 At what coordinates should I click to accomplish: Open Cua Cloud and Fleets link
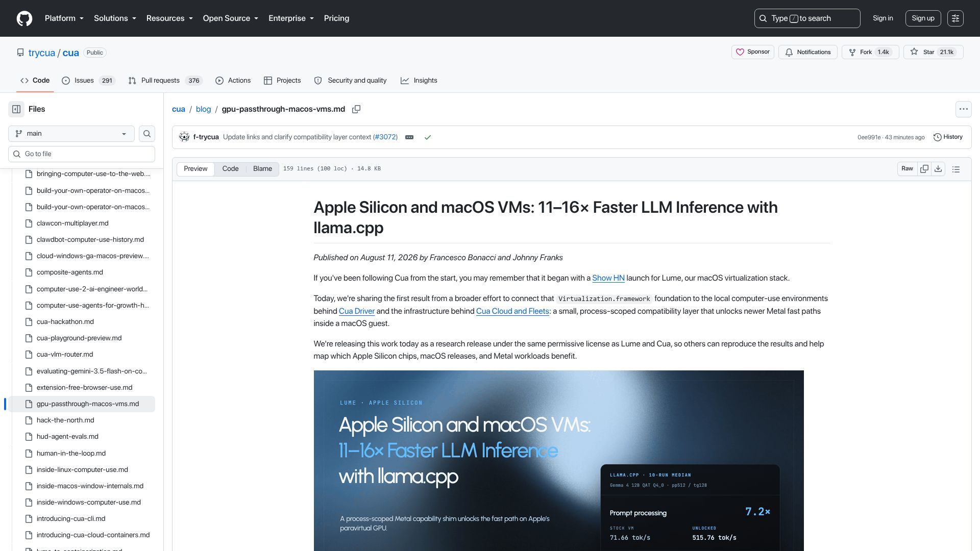tap(512, 311)
